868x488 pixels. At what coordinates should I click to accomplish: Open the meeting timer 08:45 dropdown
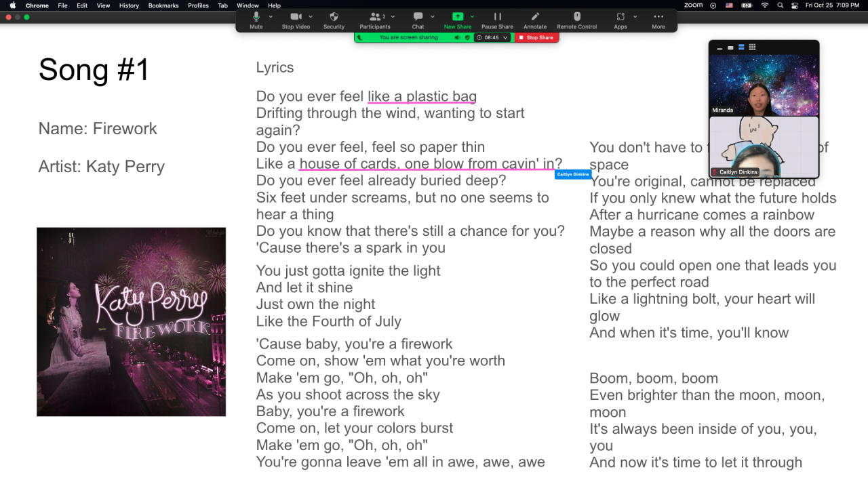click(493, 38)
